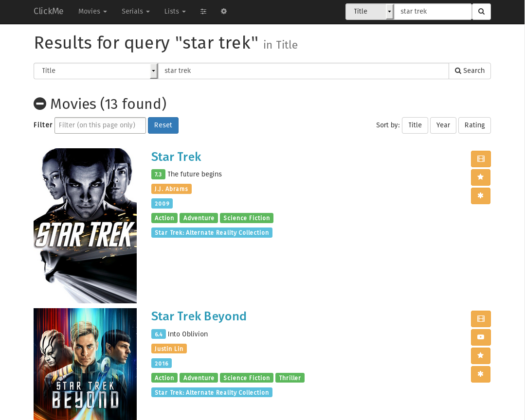Click the YouTube icon button for Star Trek Beyond

point(481,337)
